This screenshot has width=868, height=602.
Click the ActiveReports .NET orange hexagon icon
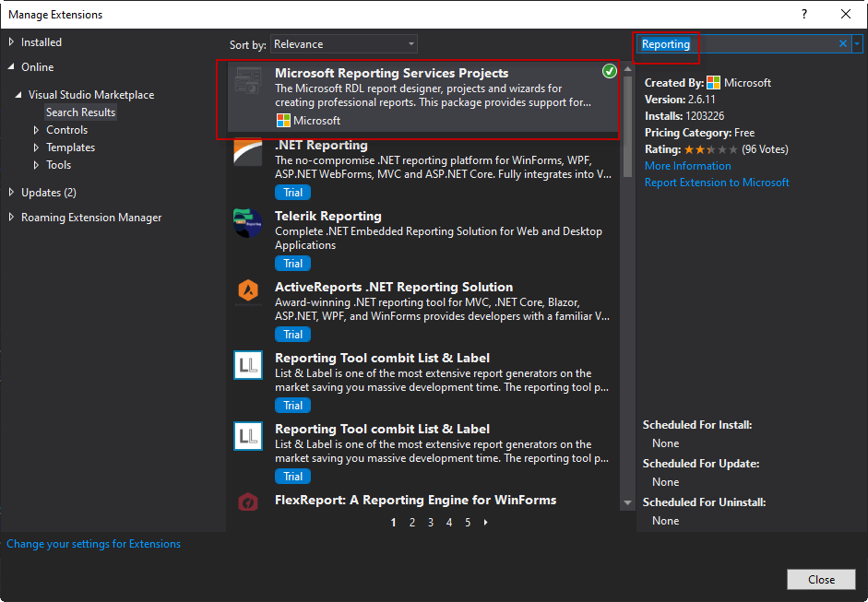click(248, 294)
